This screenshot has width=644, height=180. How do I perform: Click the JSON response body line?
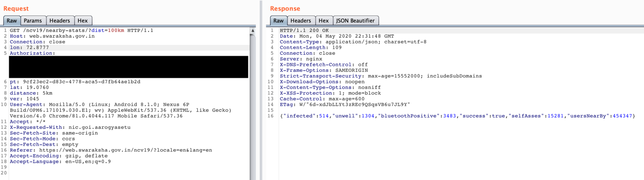[457, 116]
